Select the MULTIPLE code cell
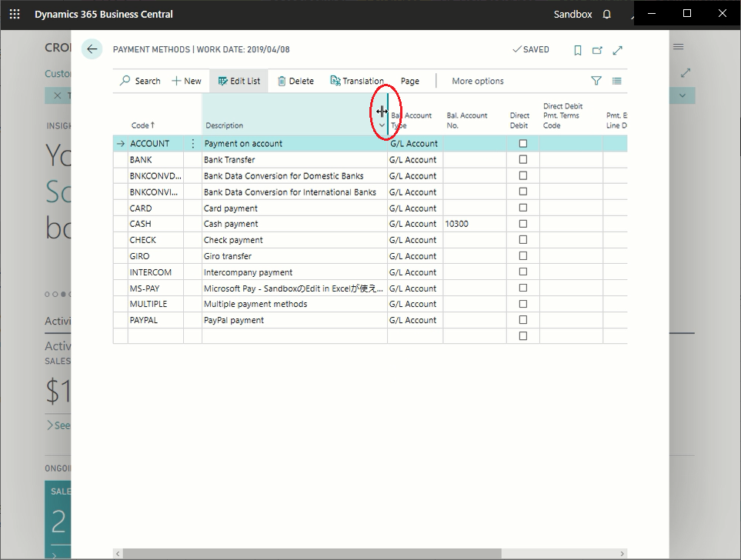Image resolution: width=741 pixels, height=560 pixels. tap(155, 304)
